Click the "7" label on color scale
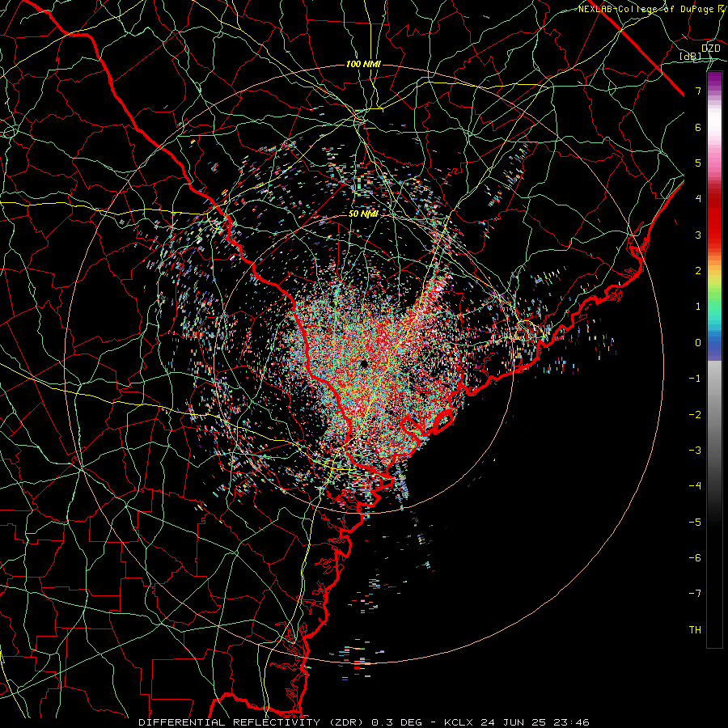 (698, 91)
